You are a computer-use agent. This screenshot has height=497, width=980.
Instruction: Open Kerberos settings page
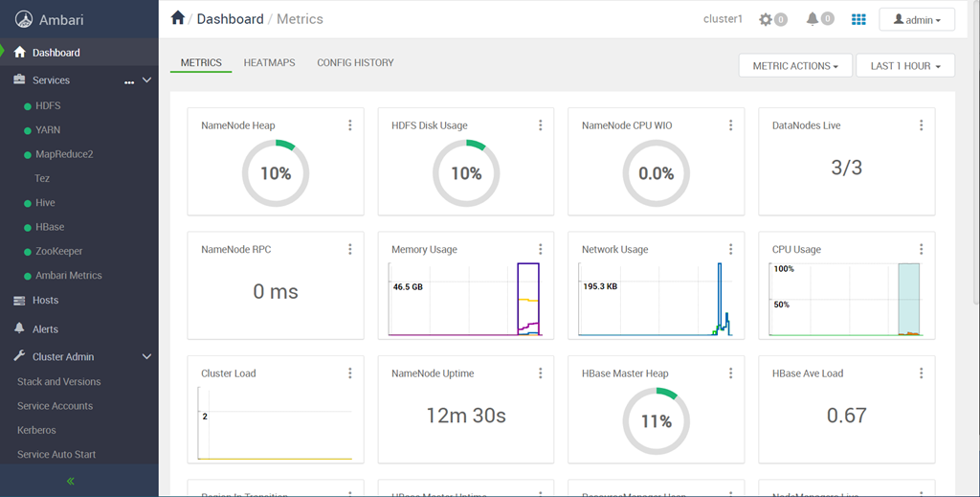pos(36,430)
